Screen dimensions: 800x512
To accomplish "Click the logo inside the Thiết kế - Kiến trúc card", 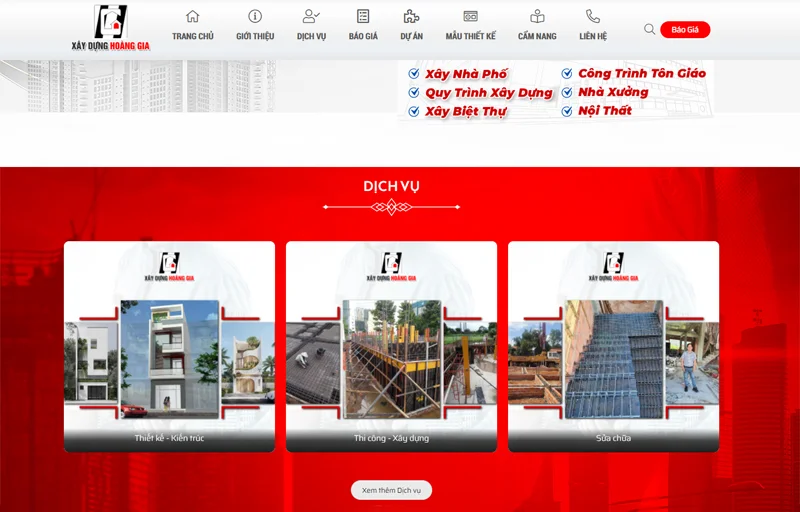I will point(169,267).
